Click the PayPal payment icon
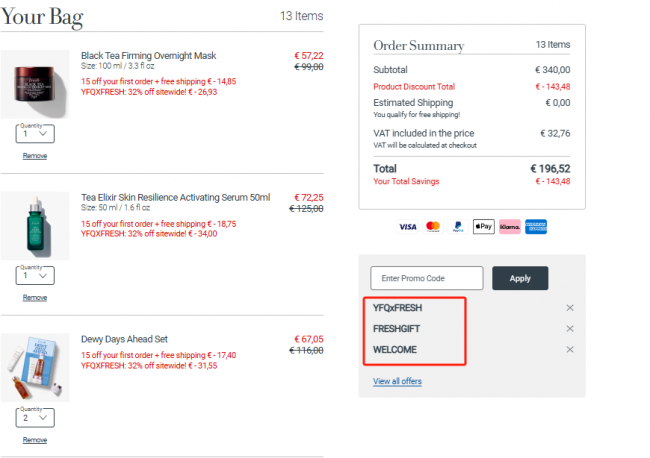This screenshot has width=650, height=458. pos(458,227)
